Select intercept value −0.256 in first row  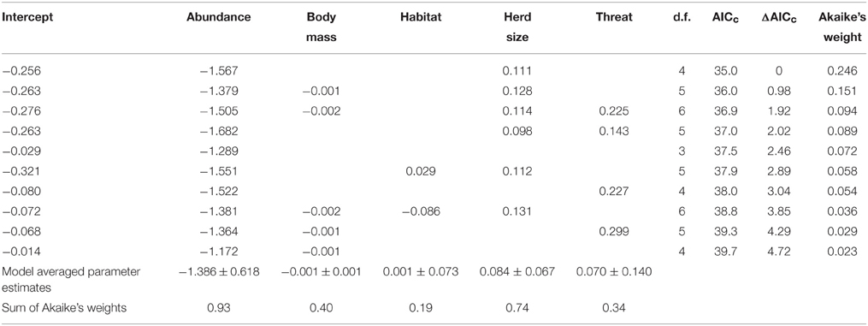[x=18, y=71]
